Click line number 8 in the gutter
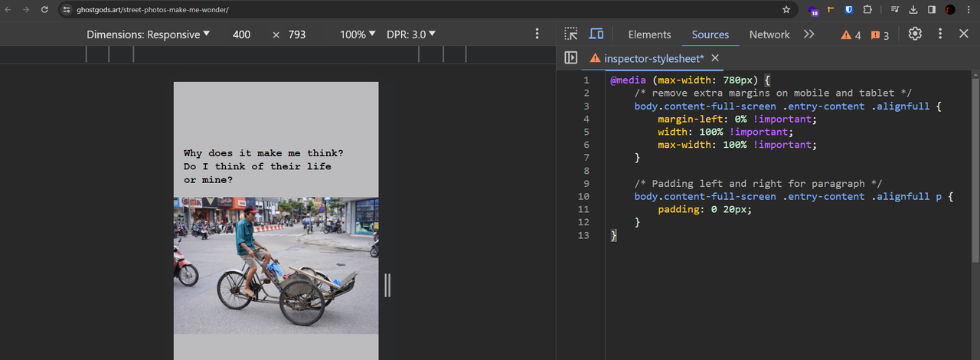The height and width of the screenshot is (360, 980). point(586,171)
